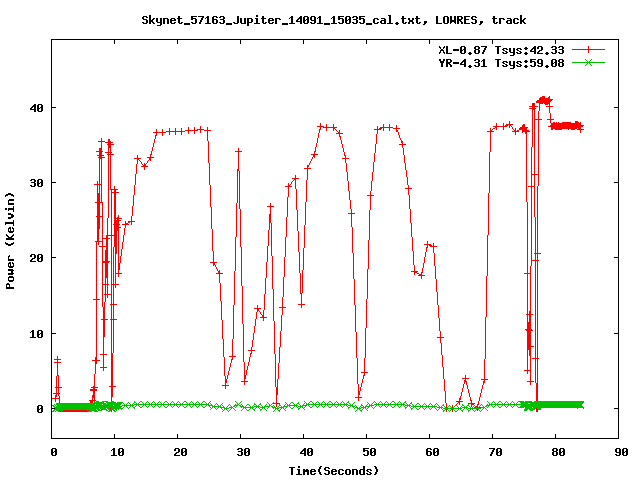The image size is (640, 480).
Task: Click x-axis tick label 20
Action: [x=180, y=452]
